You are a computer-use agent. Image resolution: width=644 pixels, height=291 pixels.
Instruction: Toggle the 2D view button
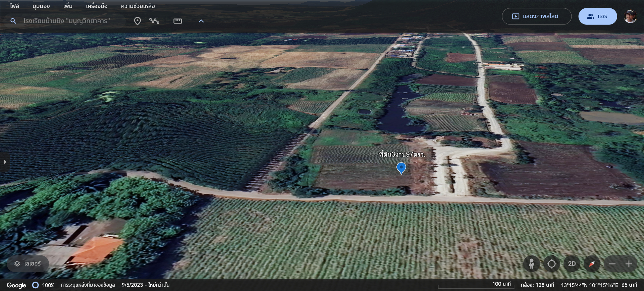click(572, 264)
